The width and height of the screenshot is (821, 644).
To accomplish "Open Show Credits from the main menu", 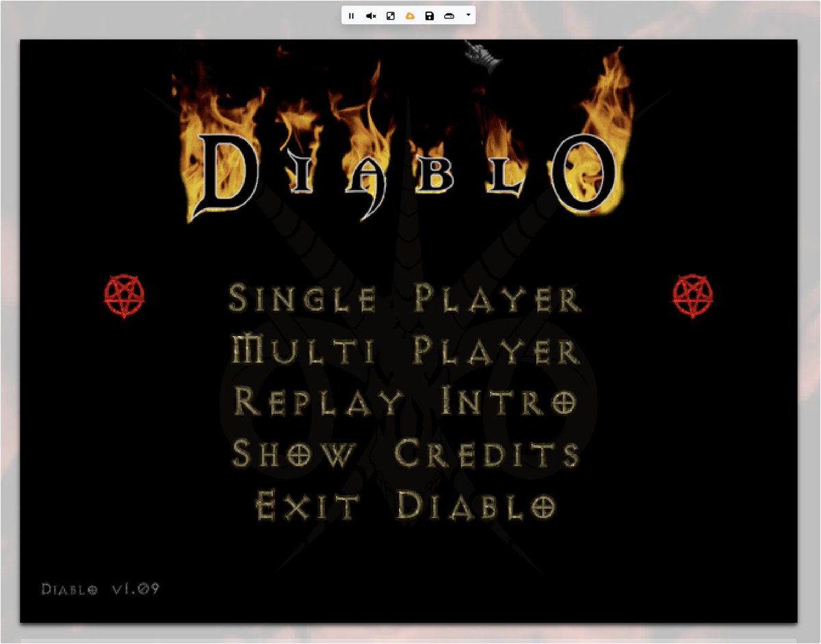I will pos(406,454).
